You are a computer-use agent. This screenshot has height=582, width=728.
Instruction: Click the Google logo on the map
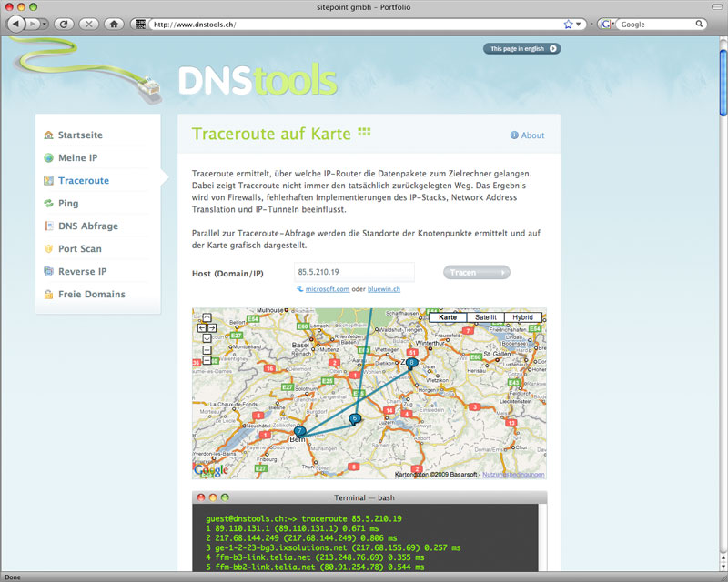point(211,469)
